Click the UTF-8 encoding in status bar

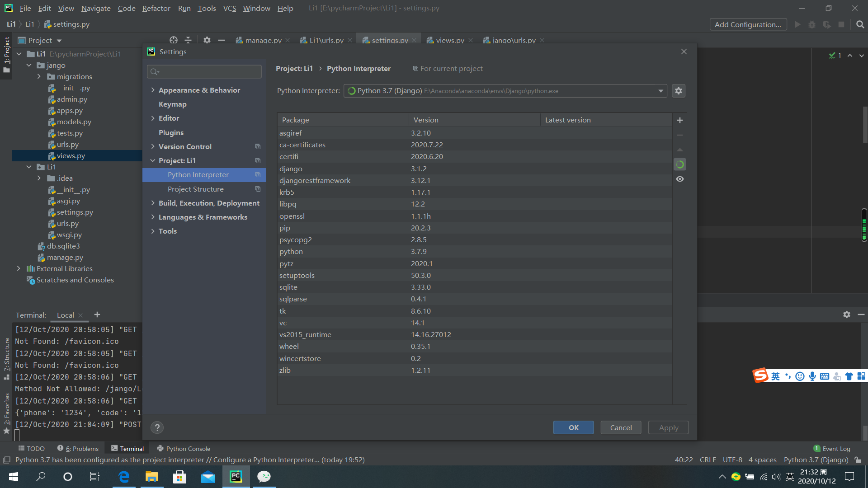pyautogui.click(x=732, y=460)
